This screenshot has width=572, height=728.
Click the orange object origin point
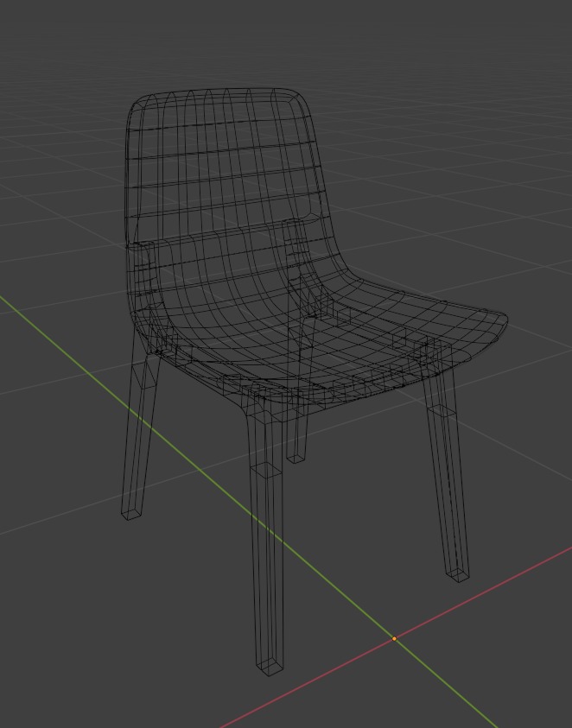[395, 639]
